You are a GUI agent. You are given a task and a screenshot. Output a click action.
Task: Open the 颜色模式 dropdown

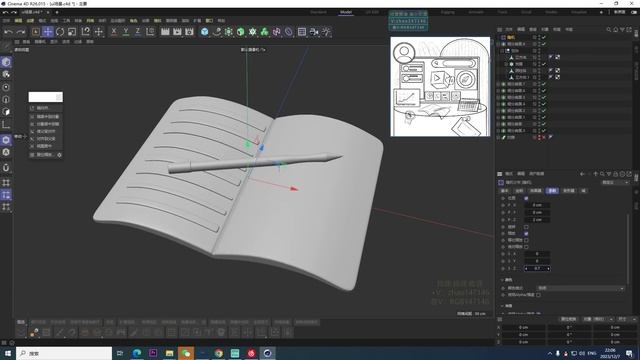pos(580,288)
